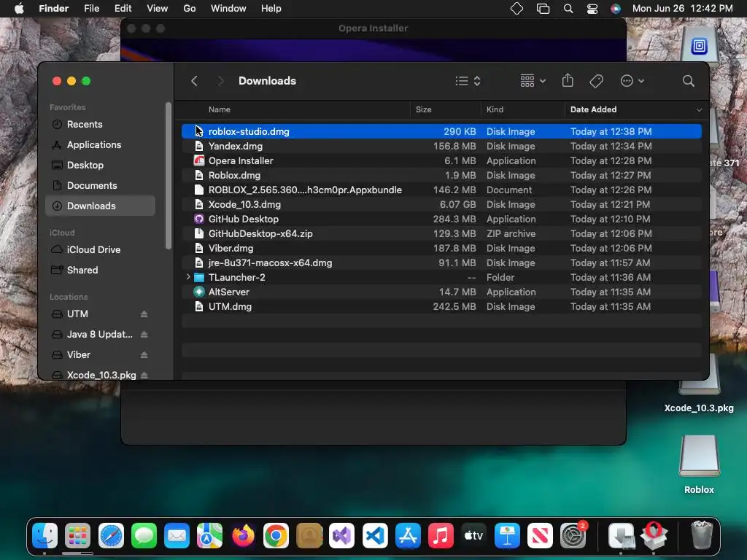
Task: Open the View menu
Action: coord(158,8)
